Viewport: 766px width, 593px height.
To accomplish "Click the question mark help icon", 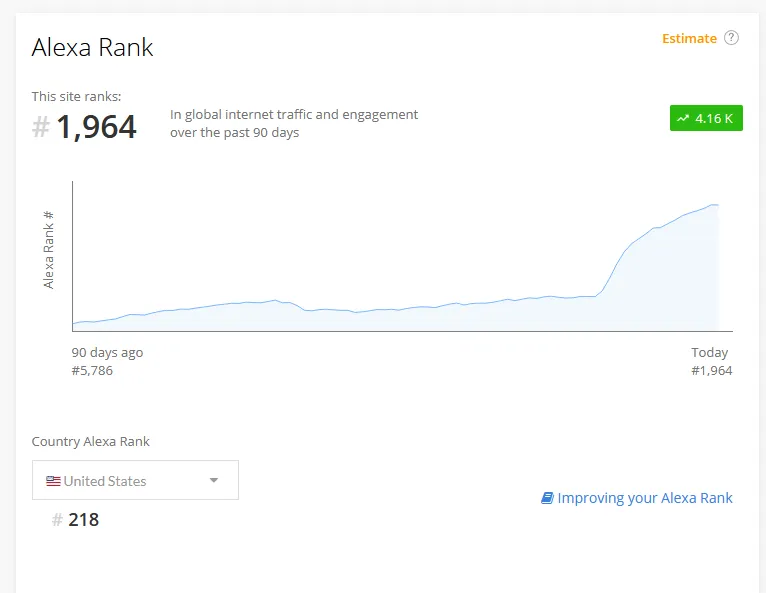I will [x=731, y=38].
